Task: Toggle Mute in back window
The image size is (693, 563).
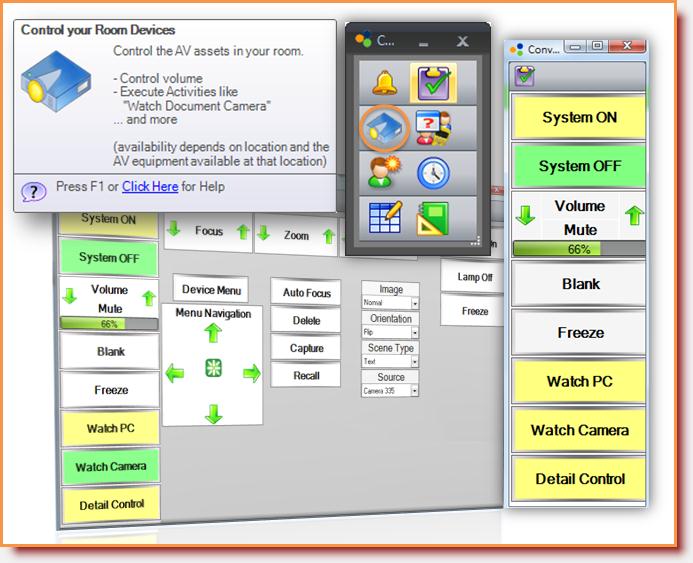Action: (110, 308)
